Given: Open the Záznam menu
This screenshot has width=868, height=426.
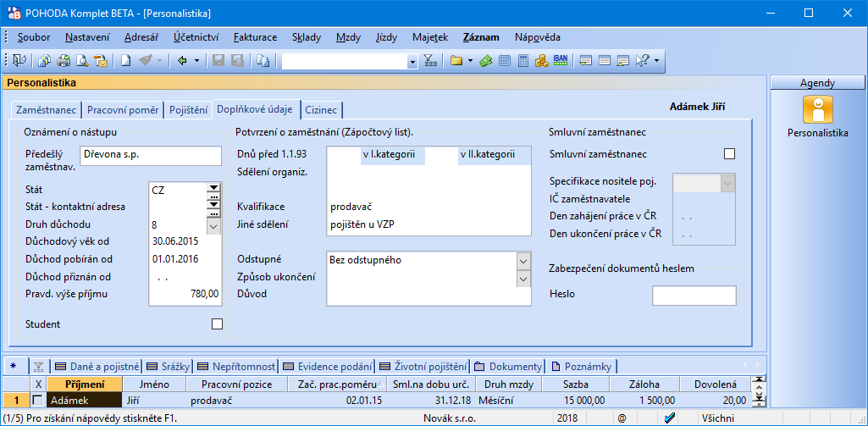Looking at the screenshot, I should (x=481, y=37).
